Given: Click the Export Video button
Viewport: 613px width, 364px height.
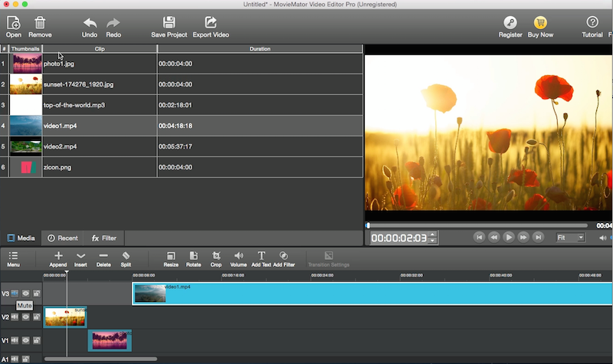Looking at the screenshot, I should tap(211, 27).
